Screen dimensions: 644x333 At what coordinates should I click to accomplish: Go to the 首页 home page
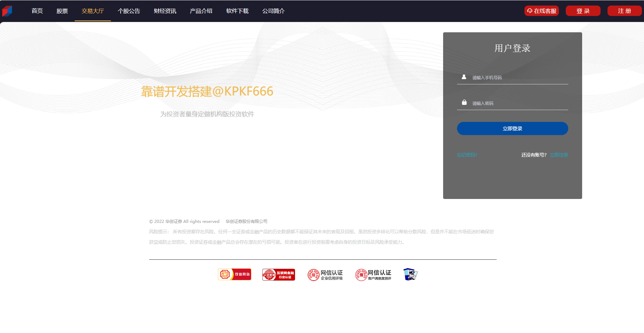[37, 11]
